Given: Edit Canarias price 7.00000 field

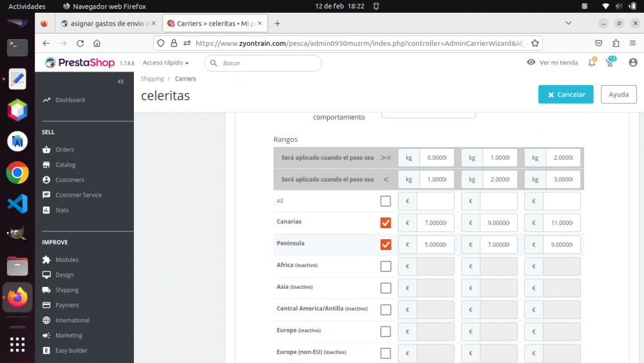Looking at the screenshot, I should pos(435,223).
